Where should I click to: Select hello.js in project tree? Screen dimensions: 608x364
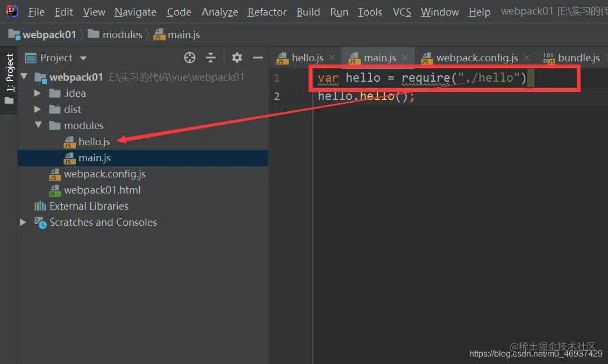pos(143,142)
